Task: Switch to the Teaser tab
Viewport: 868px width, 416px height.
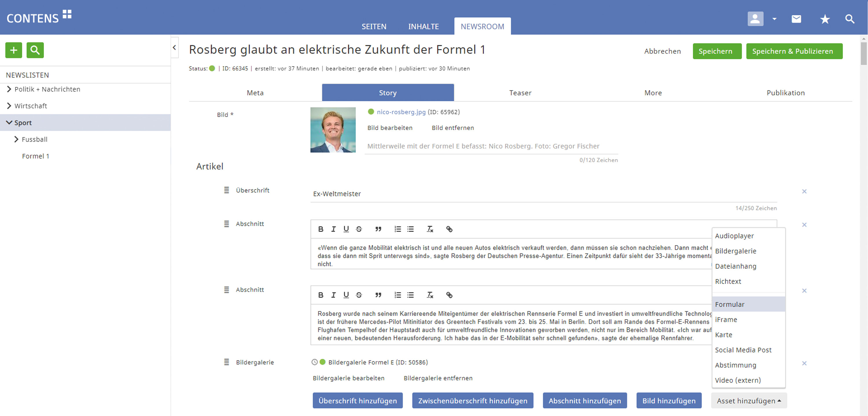Action: [x=520, y=93]
